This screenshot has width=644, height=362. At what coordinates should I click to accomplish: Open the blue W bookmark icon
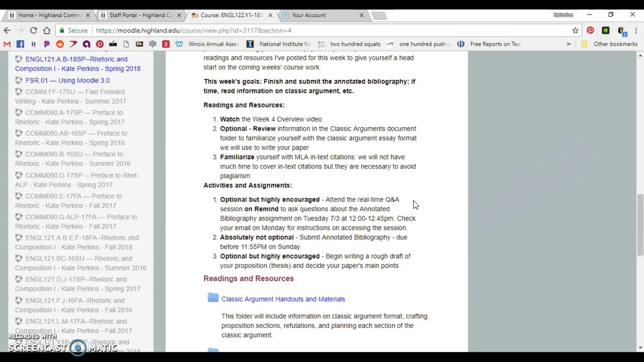(x=179, y=44)
